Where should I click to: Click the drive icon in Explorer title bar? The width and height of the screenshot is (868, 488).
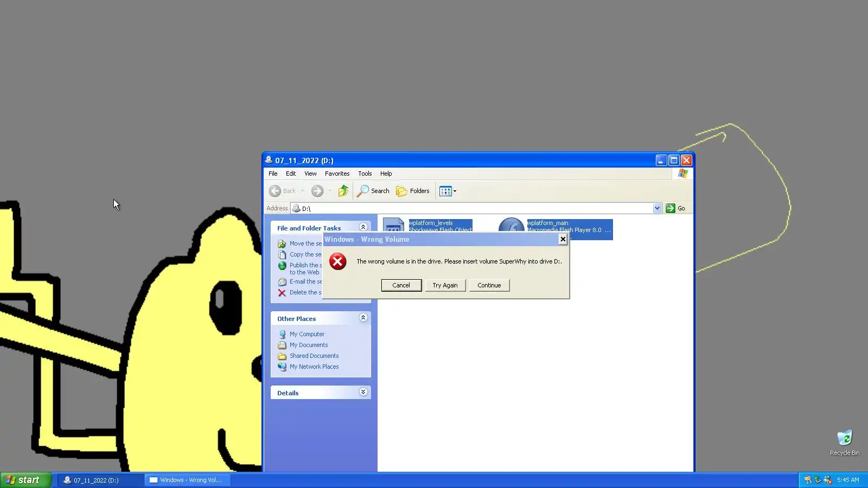269,160
